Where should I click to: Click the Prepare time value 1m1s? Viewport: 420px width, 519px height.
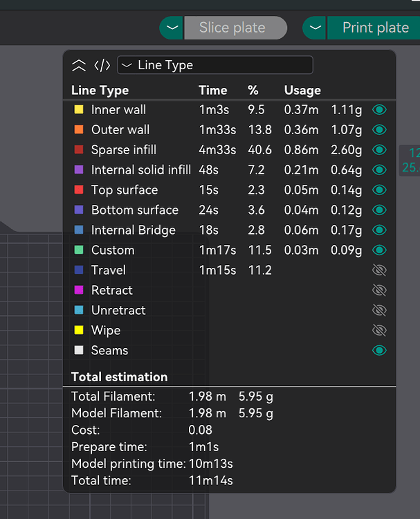pos(203,447)
